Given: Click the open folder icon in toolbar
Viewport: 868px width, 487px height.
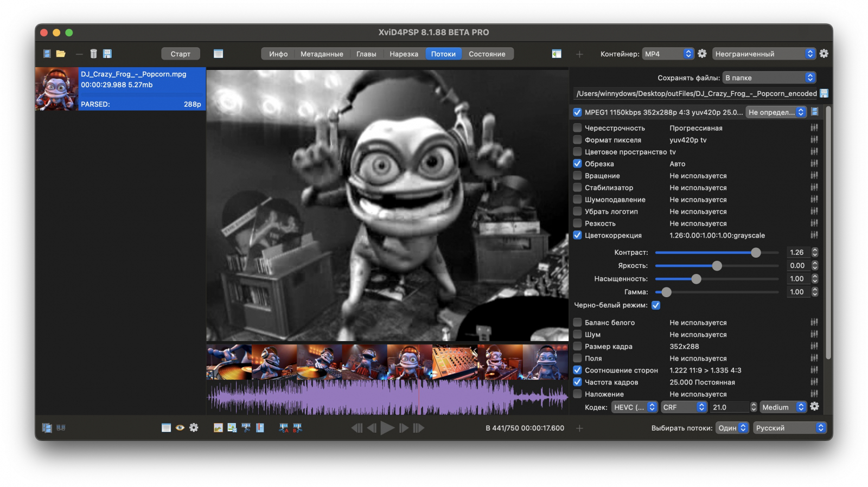Looking at the screenshot, I should [61, 54].
